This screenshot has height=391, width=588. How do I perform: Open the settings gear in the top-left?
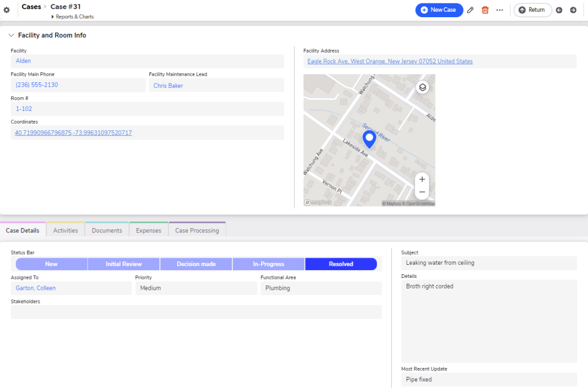pyautogui.click(x=8, y=7)
